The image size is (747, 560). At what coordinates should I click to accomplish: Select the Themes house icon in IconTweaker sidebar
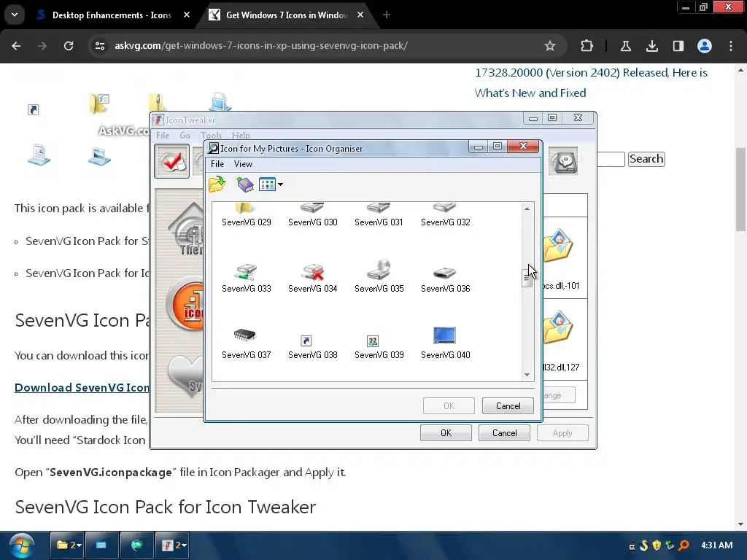point(187,230)
